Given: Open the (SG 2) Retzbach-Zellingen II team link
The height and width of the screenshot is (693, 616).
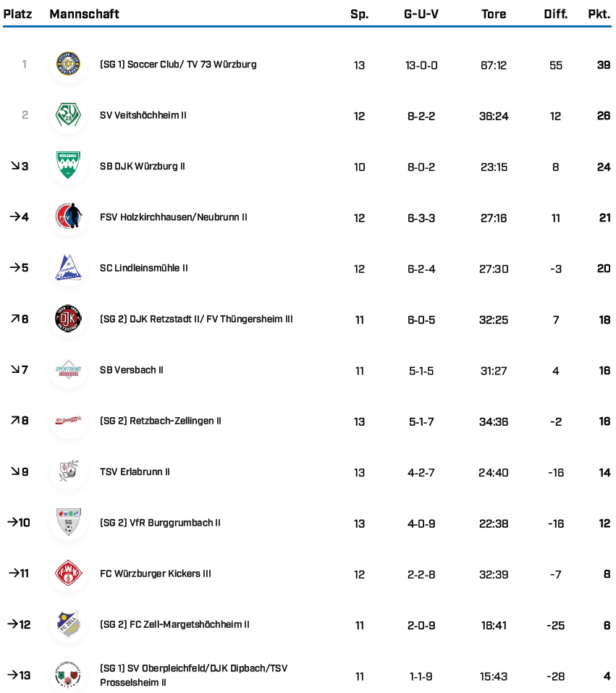Looking at the screenshot, I should coord(160,421).
